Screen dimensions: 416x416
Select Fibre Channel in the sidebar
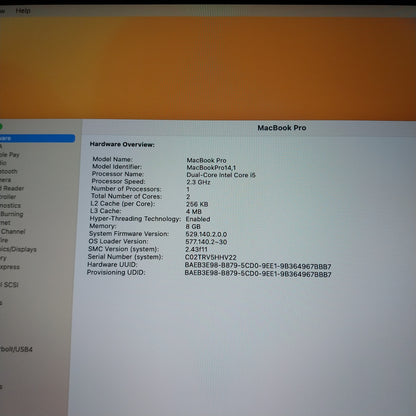pyautogui.click(x=13, y=231)
